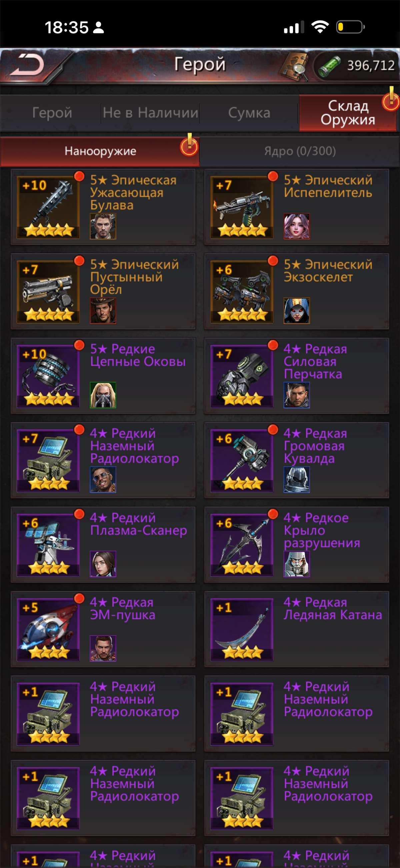
Task: Select the Силовая Перчатка glove icon
Action: click(242, 376)
